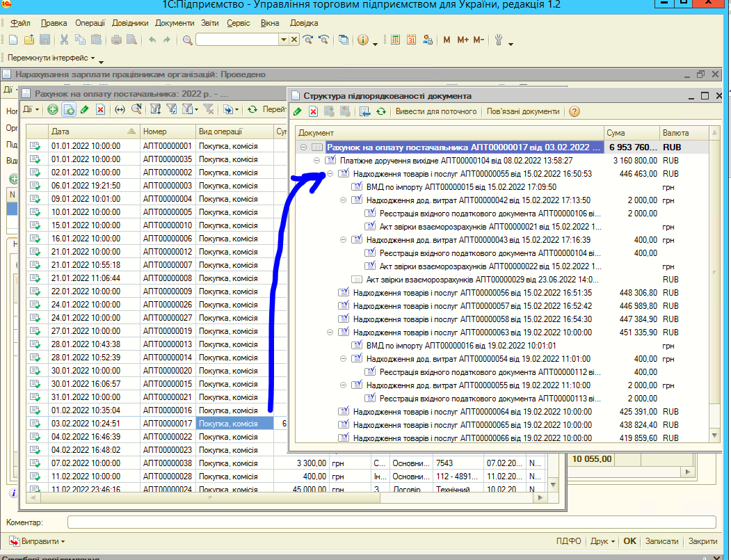731x560 pixels.
Task: Click the main toolbar search text field
Action: click(237, 40)
